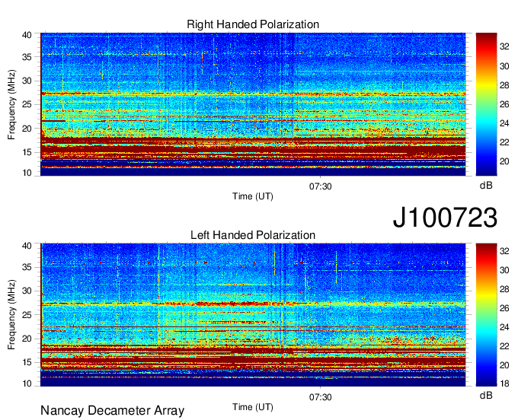This screenshot has width=518, height=420.
Task: Click the 32 dB label on top colorbar
Action: click(x=504, y=47)
